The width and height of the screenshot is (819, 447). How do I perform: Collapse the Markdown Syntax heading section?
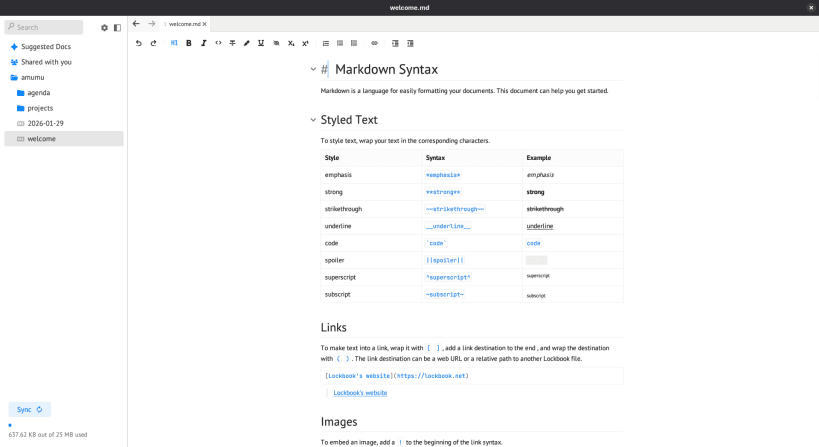313,69
